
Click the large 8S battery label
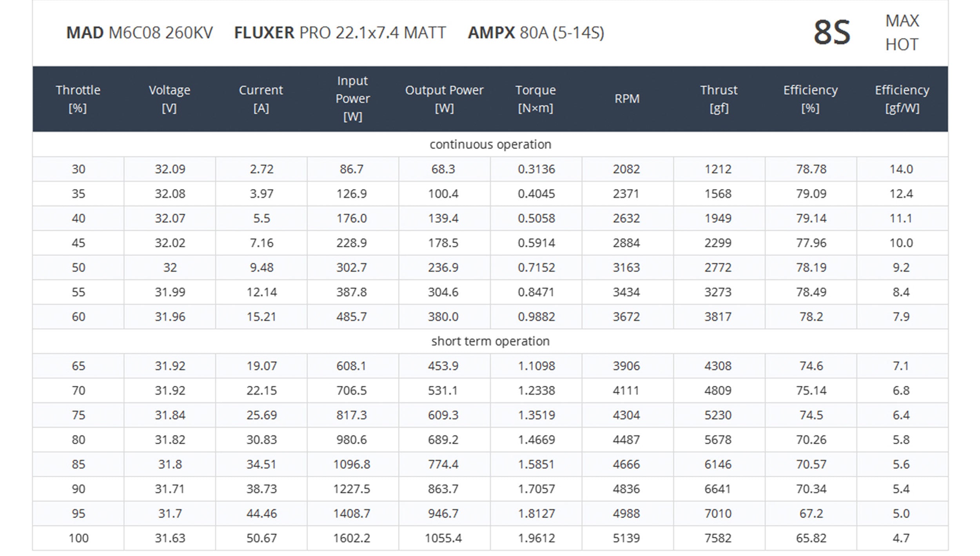831,33
